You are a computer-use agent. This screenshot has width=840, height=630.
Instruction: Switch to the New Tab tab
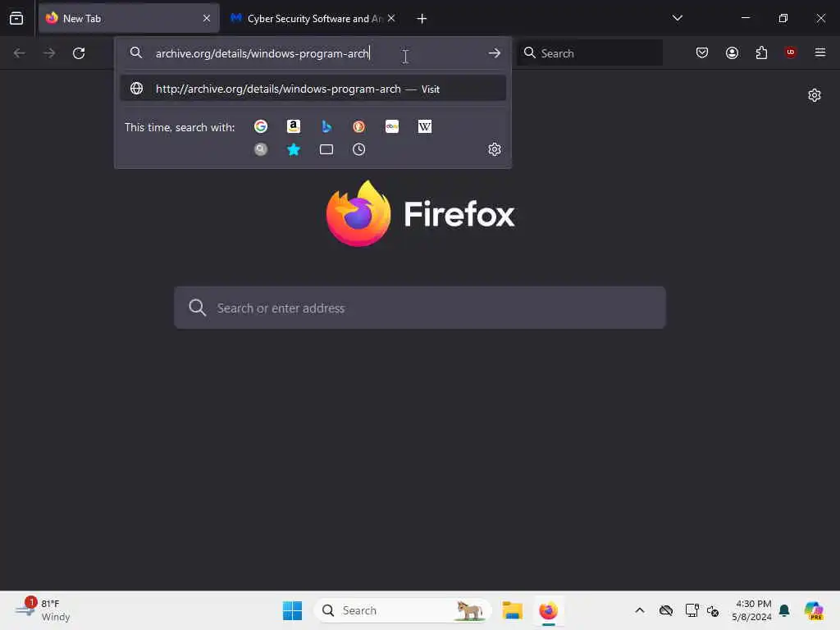point(129,18)
